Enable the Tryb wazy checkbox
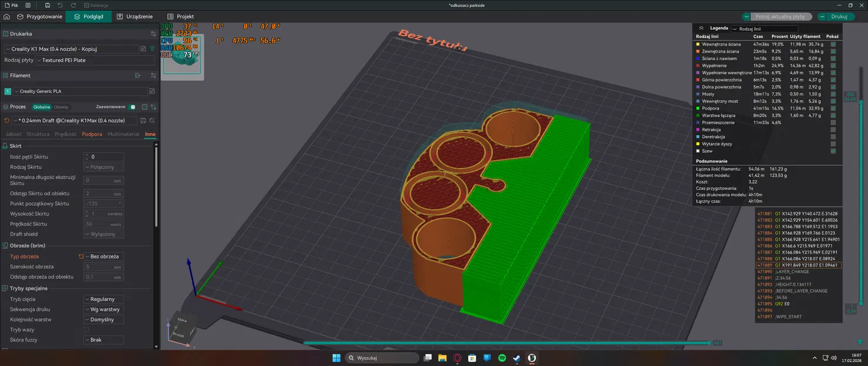This screenshot has width=868, height=366. (x=86, y=330)
